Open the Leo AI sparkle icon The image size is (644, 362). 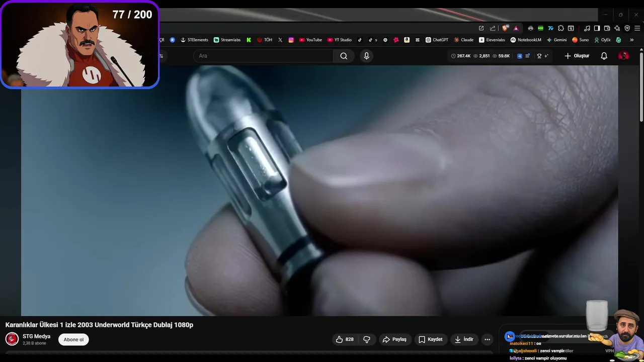tap(617, 28)
